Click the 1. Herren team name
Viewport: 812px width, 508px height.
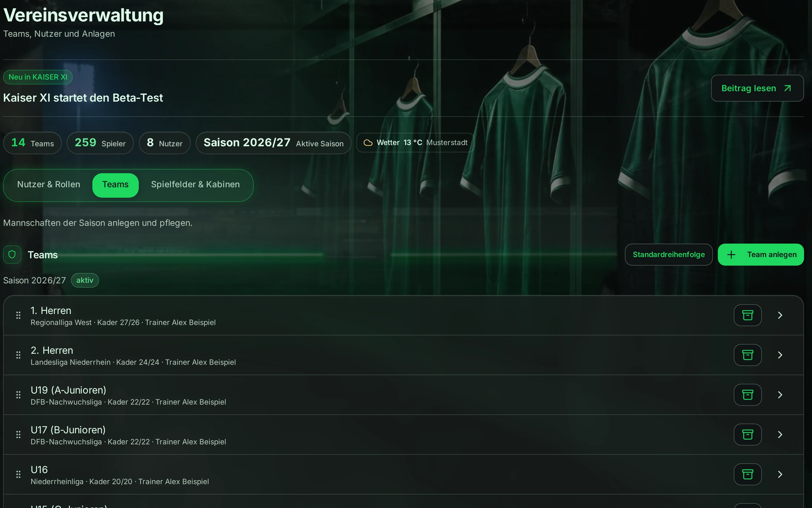pos(51,310)
